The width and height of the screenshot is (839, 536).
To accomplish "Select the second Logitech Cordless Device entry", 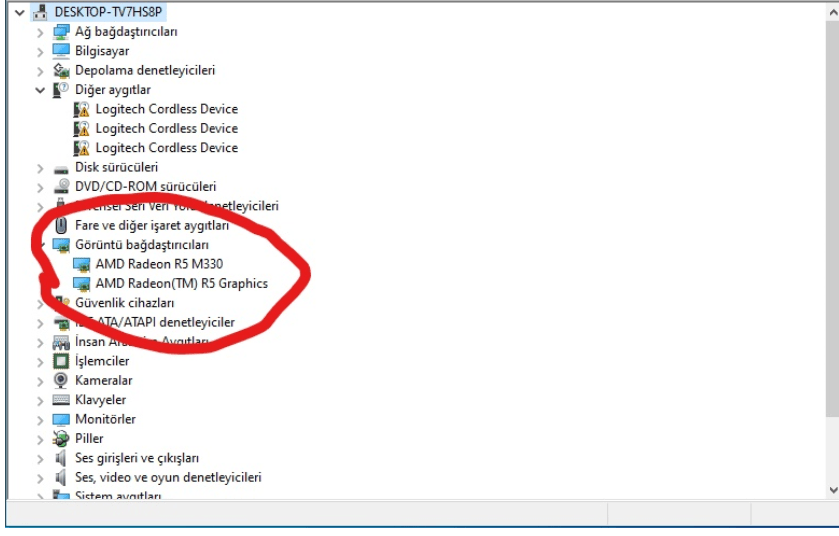I will [x=167, y=128].
